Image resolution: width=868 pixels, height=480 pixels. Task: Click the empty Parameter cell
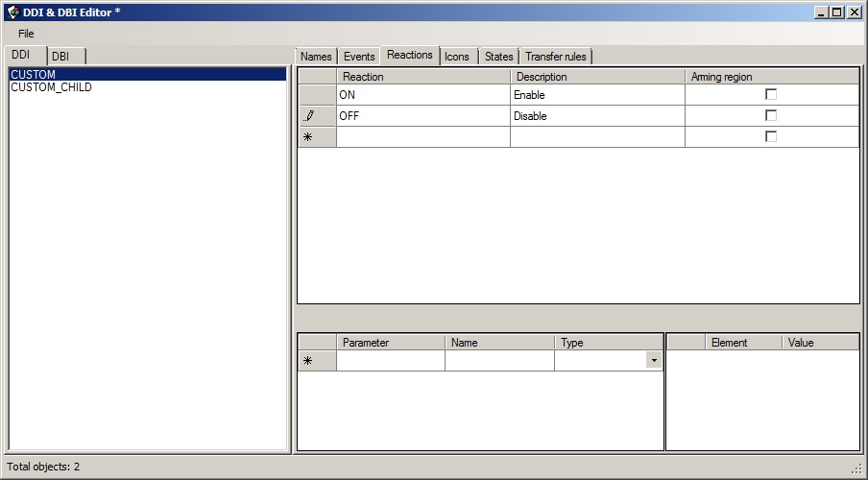tap(390, 360)
